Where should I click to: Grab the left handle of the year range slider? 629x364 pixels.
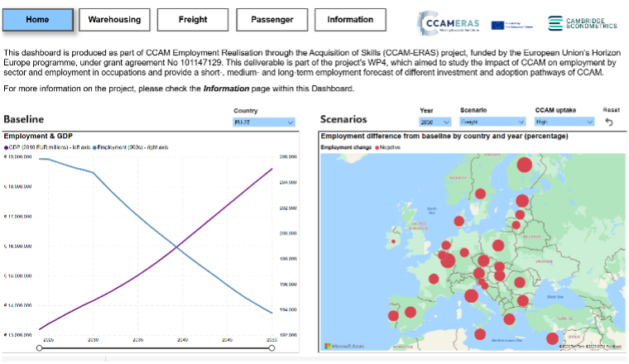click(40, 348)
